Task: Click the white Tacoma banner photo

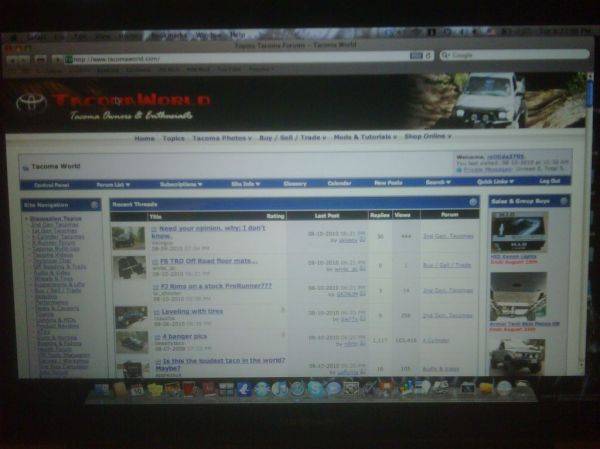Action: 497,100
